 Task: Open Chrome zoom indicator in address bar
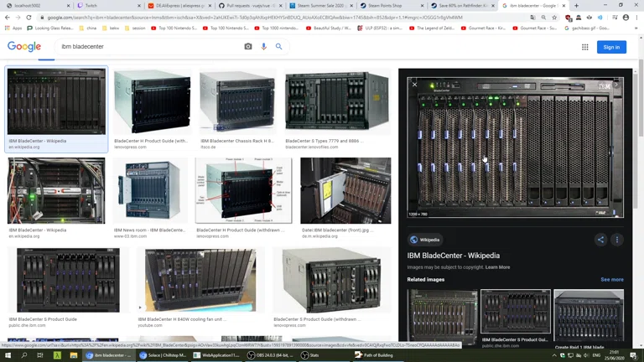pos(543,18)
